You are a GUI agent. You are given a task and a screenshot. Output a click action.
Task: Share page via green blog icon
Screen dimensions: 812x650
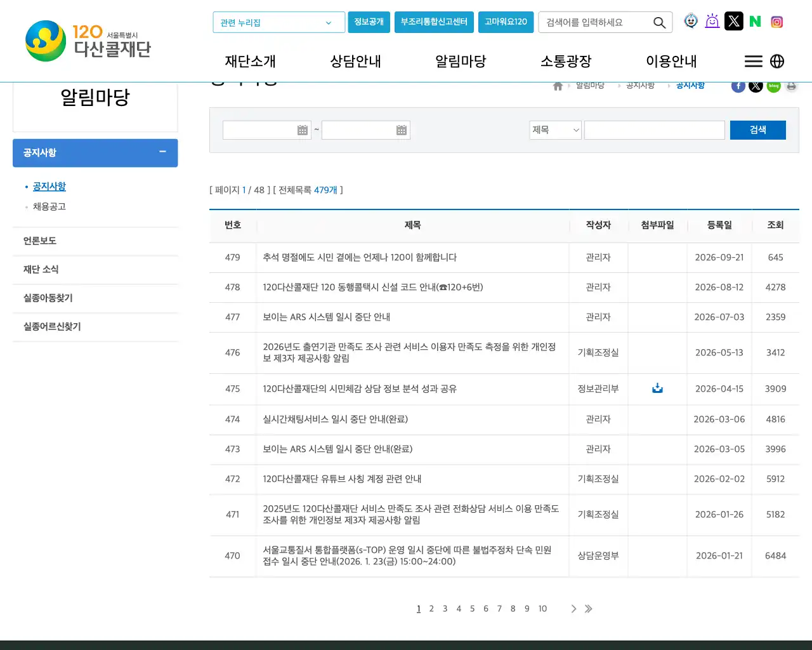coord(773,86)
